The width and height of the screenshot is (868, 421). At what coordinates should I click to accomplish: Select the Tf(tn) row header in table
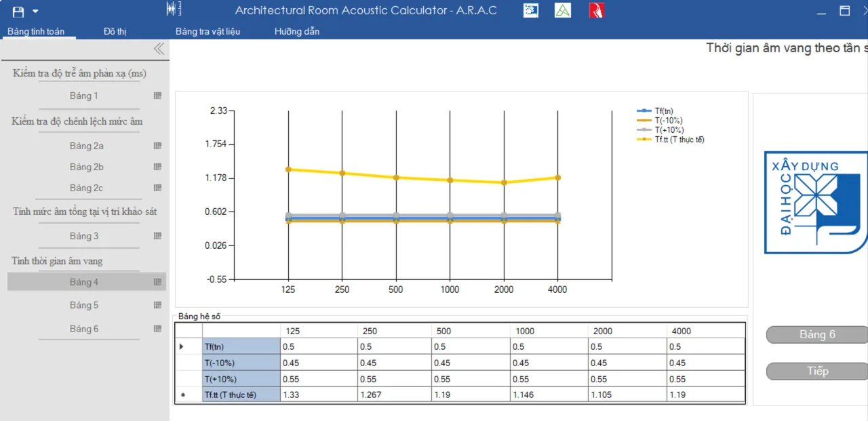241,346
